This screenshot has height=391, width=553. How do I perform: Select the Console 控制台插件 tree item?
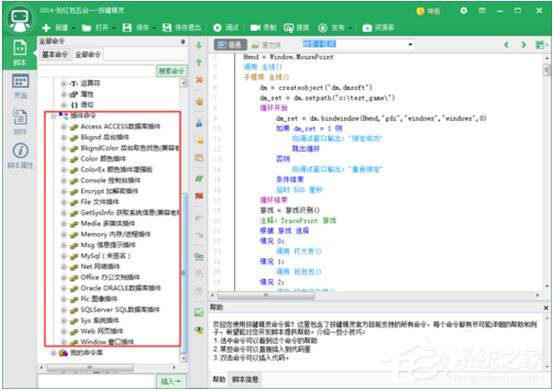[x=110, y=181]
